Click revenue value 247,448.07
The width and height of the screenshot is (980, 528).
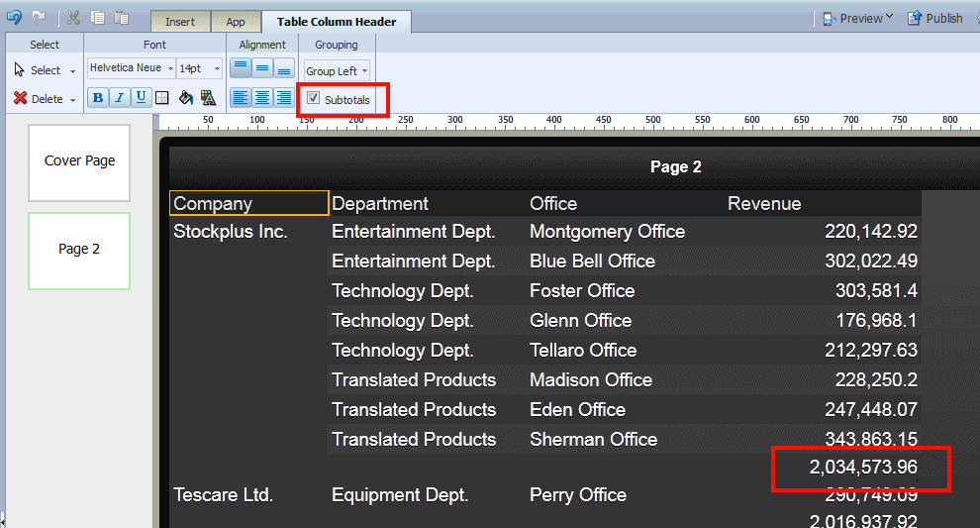tap(871, 410)
